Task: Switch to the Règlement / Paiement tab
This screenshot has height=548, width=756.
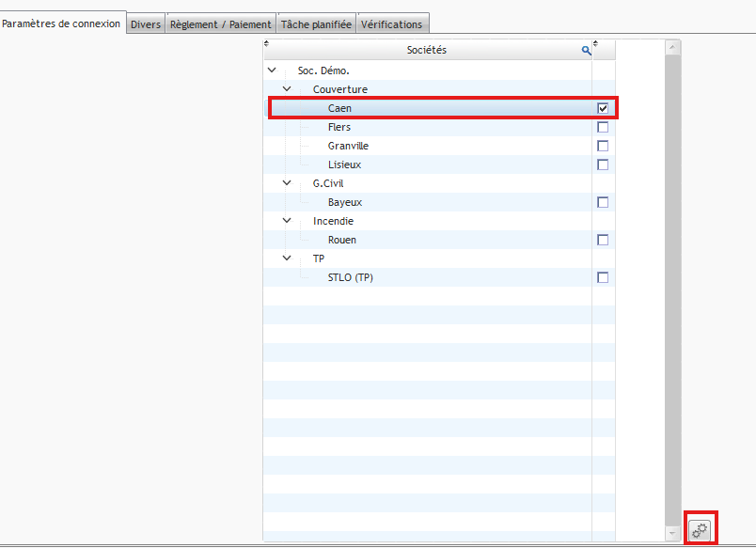Action: pyautogui.click(x=221, y=24)
